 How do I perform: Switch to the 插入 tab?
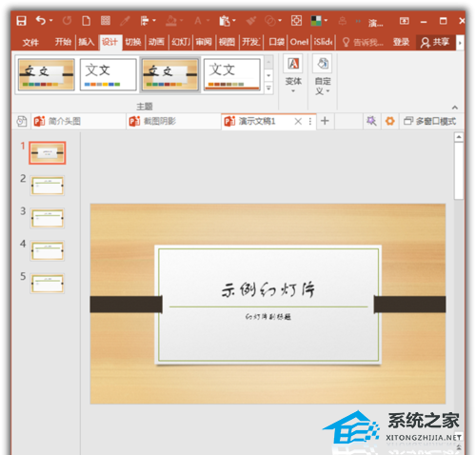click(x=87, y=42)
